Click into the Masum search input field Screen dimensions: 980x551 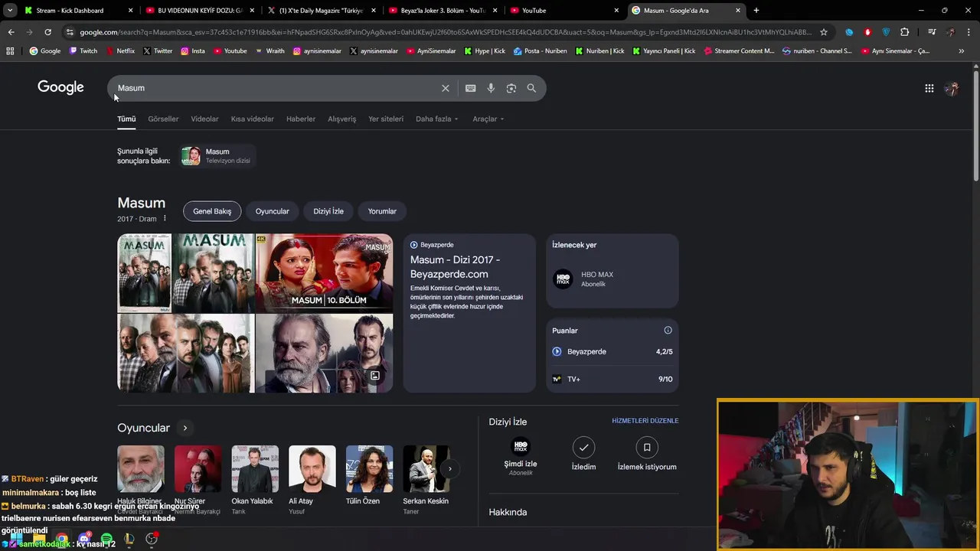[276, 88]
